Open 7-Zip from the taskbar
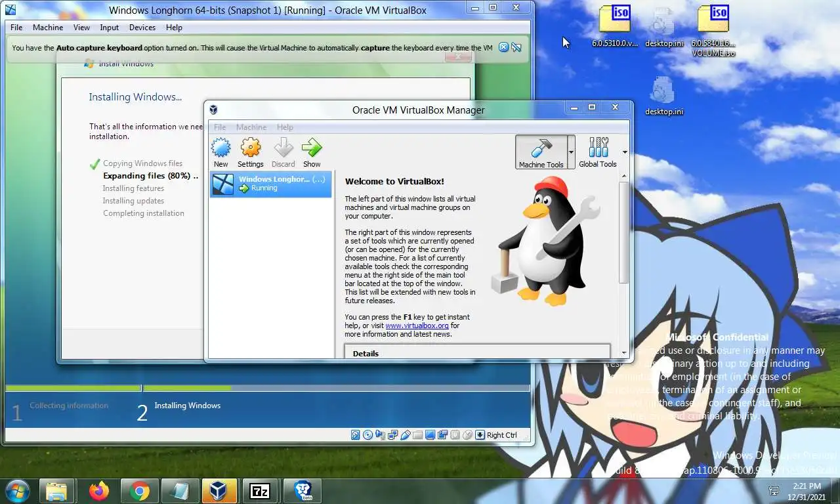840x504 pixels. tap(260, 491)
